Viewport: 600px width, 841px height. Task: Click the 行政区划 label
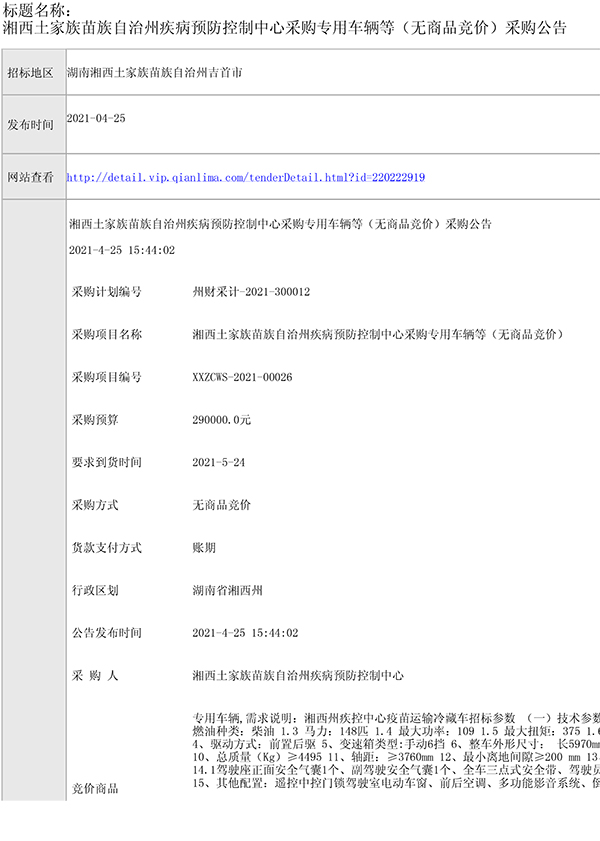pos(95,590)
